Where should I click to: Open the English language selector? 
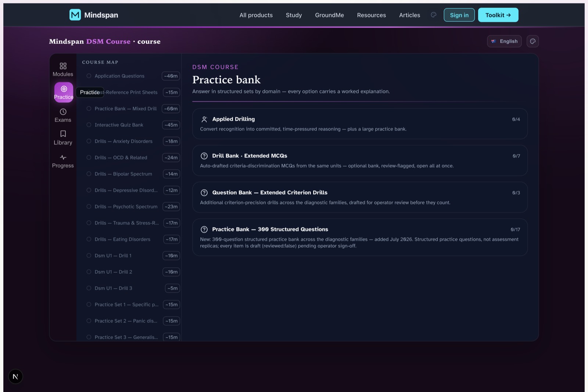click(x=504, y=41)
